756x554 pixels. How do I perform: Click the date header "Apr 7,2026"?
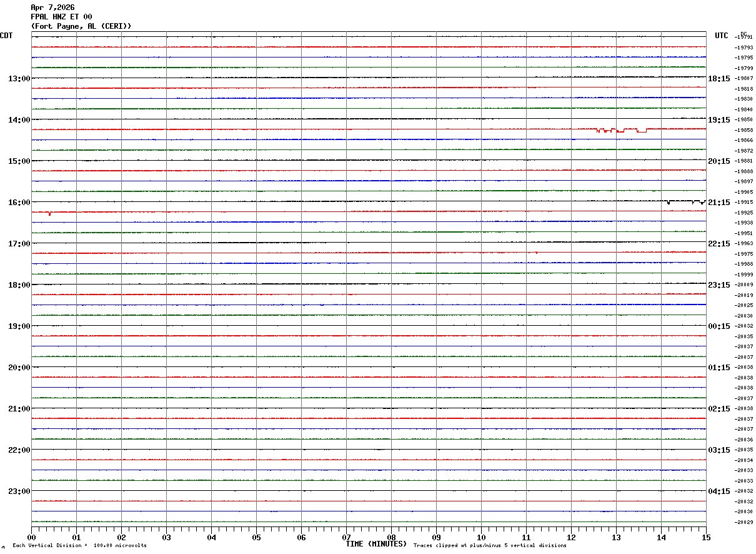click(52, 8)
